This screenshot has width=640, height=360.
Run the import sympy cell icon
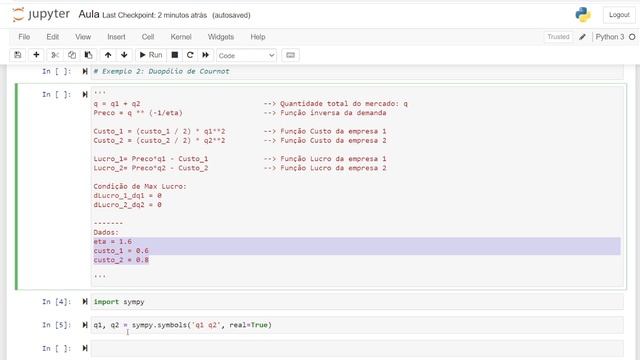pyautogui.click(x=85, y=302)
